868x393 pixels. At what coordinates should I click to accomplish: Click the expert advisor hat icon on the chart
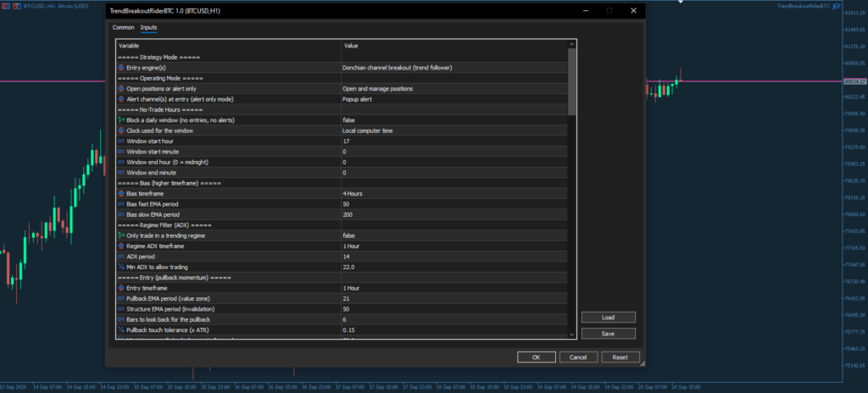[x=837, y=6]
